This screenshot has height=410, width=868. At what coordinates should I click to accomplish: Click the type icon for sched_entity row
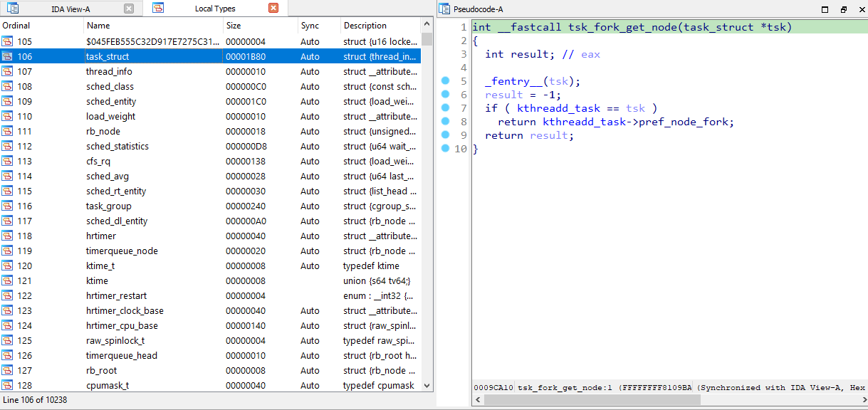pos(7,101)
